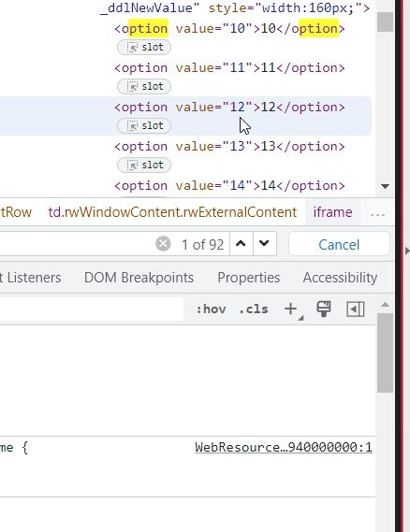
Task: Toggle element state with :hov
Action: click(x=211, y=309)
